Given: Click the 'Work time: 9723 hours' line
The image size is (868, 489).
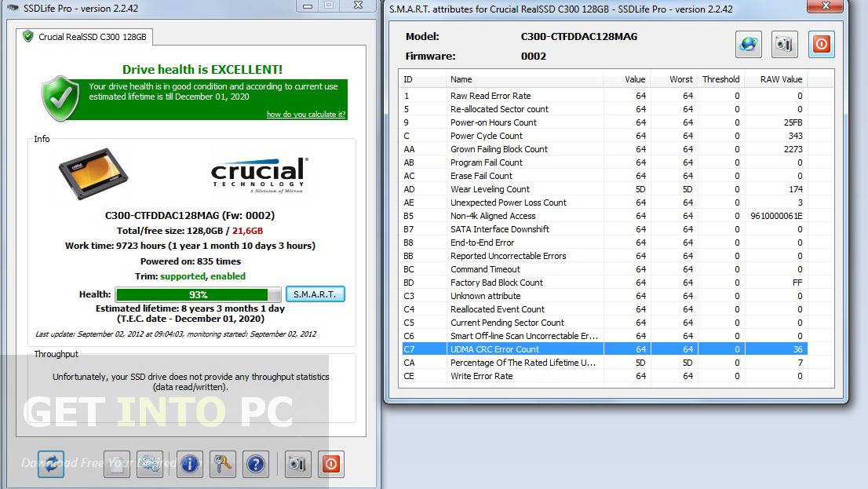Looking at the screenshot, I should [x=191, y=246].
